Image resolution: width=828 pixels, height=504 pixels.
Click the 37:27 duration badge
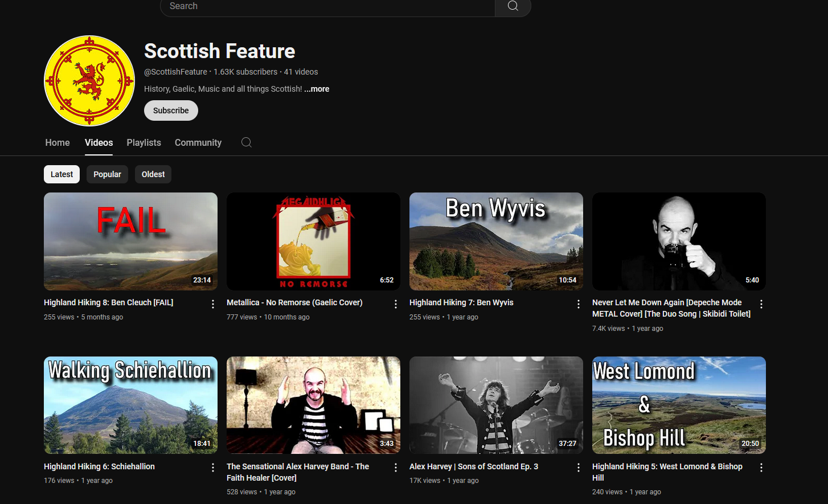coord(568,444)
